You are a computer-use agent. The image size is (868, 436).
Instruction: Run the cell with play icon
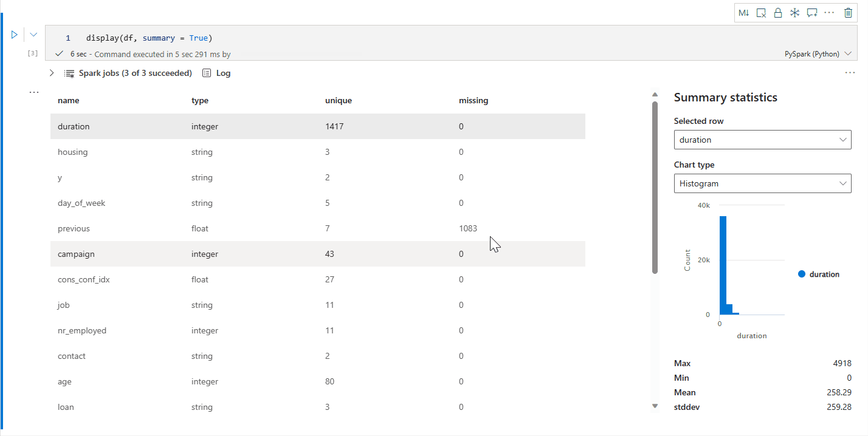[x=15, y=35]
